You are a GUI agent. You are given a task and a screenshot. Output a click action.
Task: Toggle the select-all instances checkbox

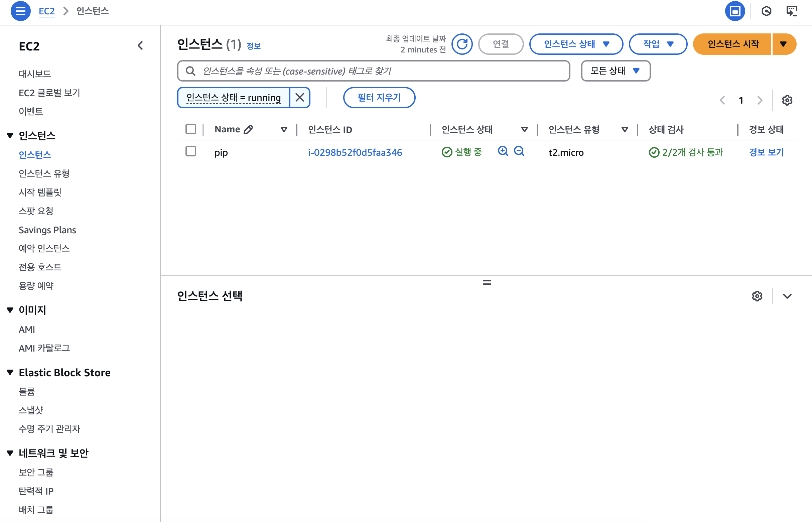pyautogui.click(x=191, y=129)
